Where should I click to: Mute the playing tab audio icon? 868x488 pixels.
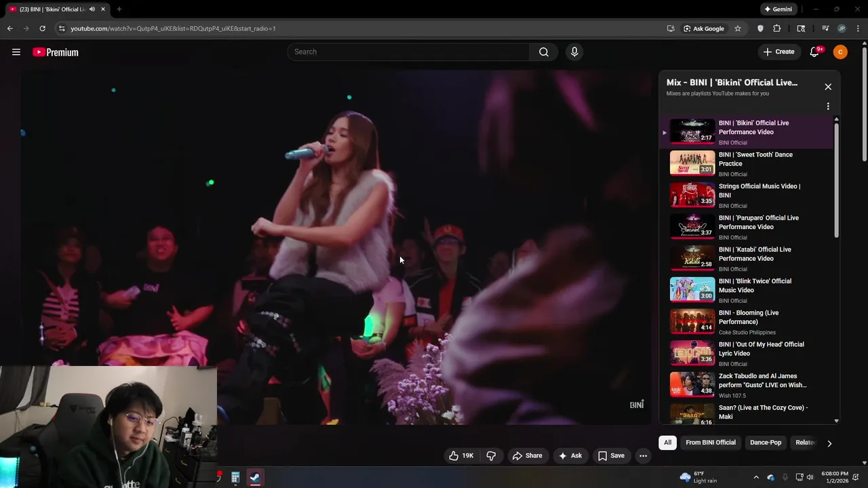(92, 9)
